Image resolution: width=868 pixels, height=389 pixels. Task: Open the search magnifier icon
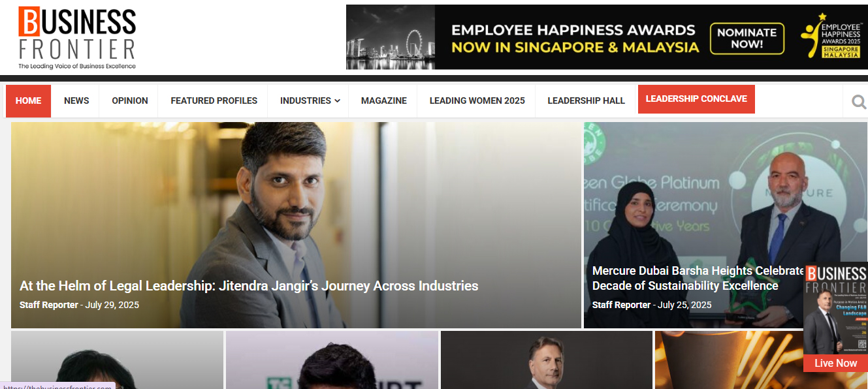[x=859, y=102]
